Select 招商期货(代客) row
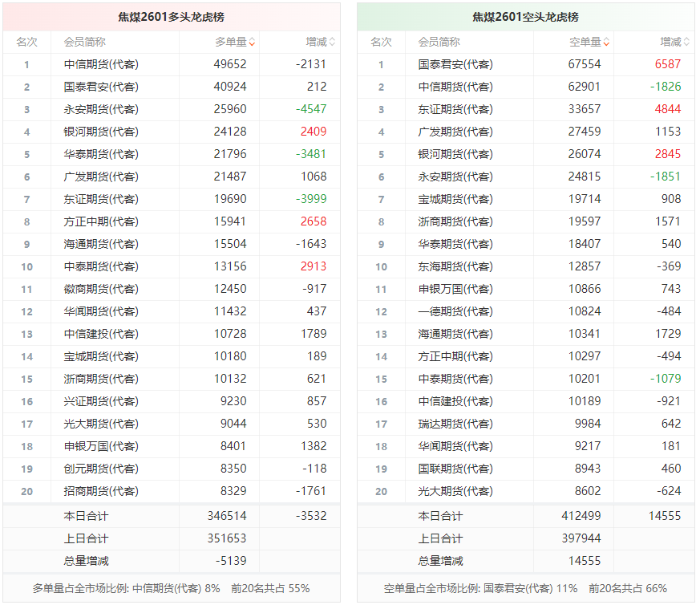Viewport: 700px width, 605px height. pyautogui.click(x=172, y=492)
